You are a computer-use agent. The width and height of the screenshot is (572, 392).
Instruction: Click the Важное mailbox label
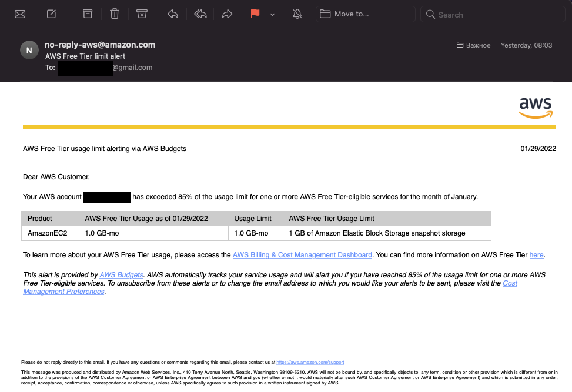pos(473,45)
